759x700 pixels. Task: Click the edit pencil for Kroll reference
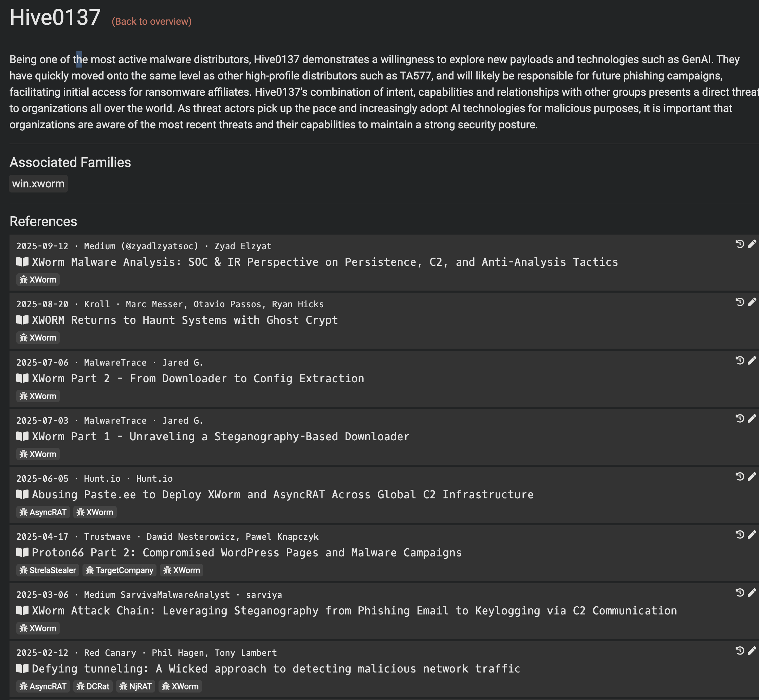pyautogui.click(x=752, y=302)
